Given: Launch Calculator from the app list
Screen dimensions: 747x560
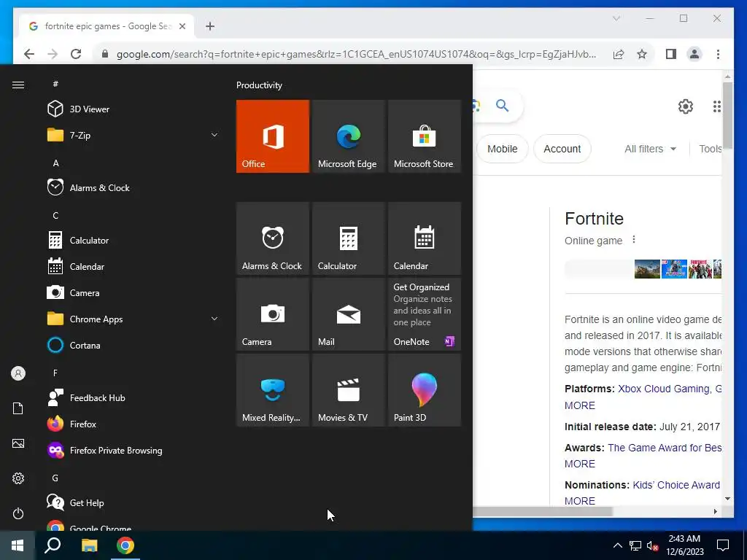Looking at the screenshot, I should pyautogui.click(x=133, y=241).
